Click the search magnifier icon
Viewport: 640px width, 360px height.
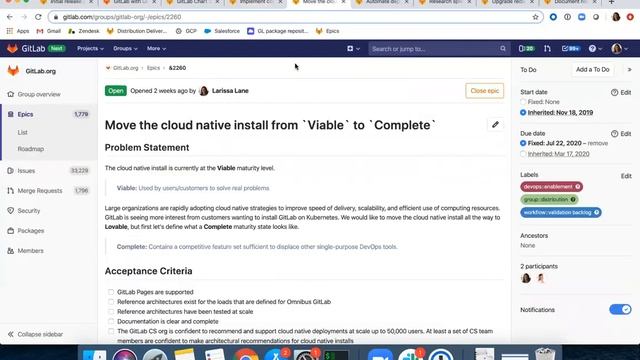point(502,49)
